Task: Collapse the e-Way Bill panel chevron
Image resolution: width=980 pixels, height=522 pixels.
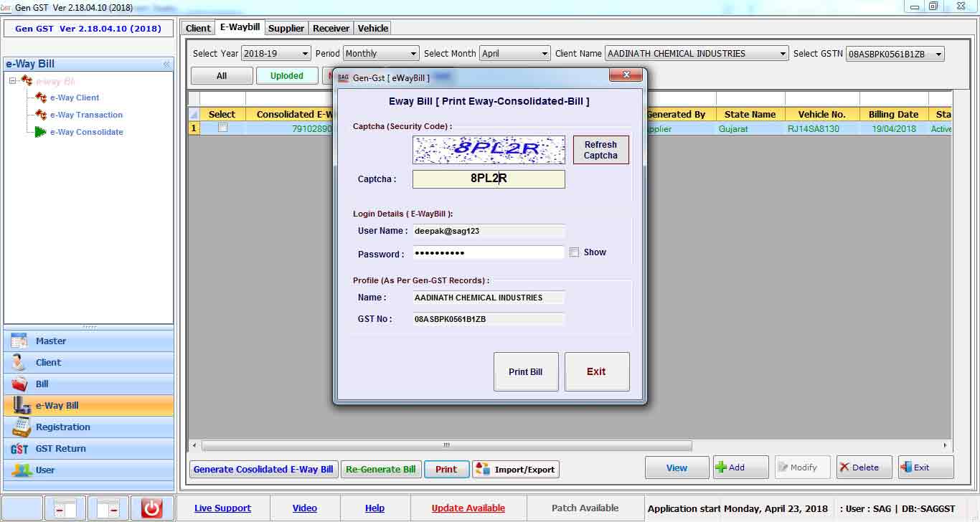Action: click(166, 65)
